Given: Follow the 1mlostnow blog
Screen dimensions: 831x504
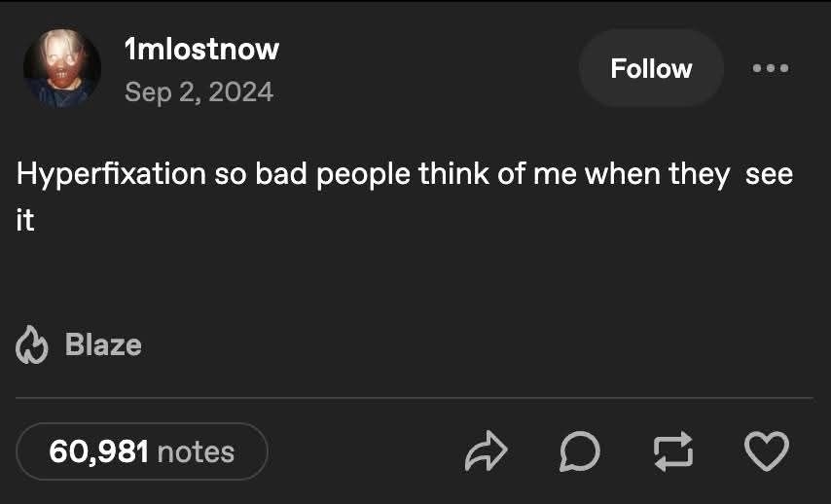Looking at the screenshot, I should pyautogui.click(x=651, y=69).
